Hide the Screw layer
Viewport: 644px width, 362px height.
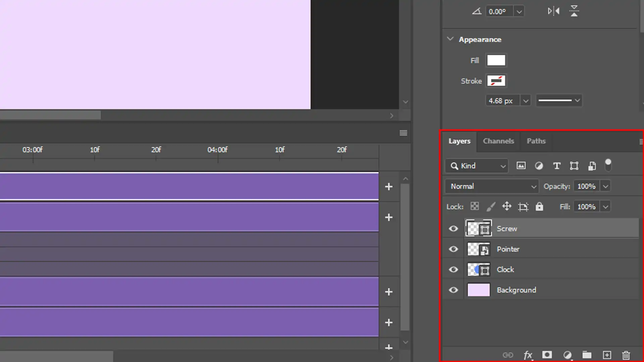pyautogui.click(x=453, y=229)
